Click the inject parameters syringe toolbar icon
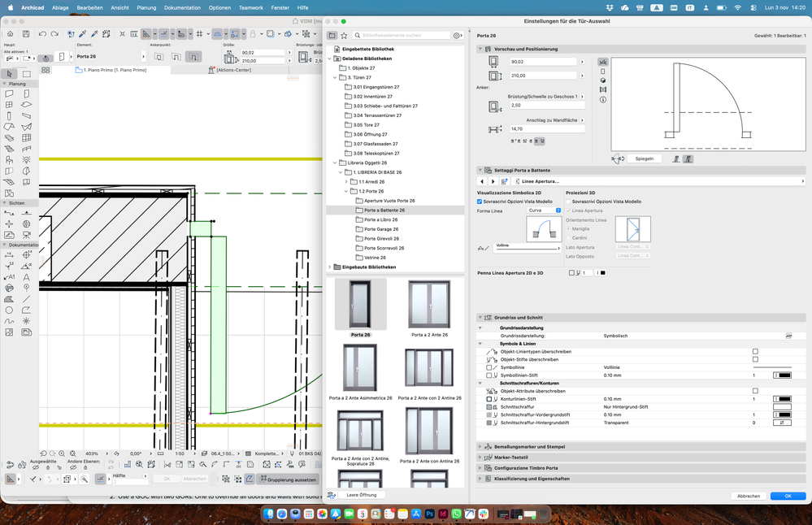 94,33
